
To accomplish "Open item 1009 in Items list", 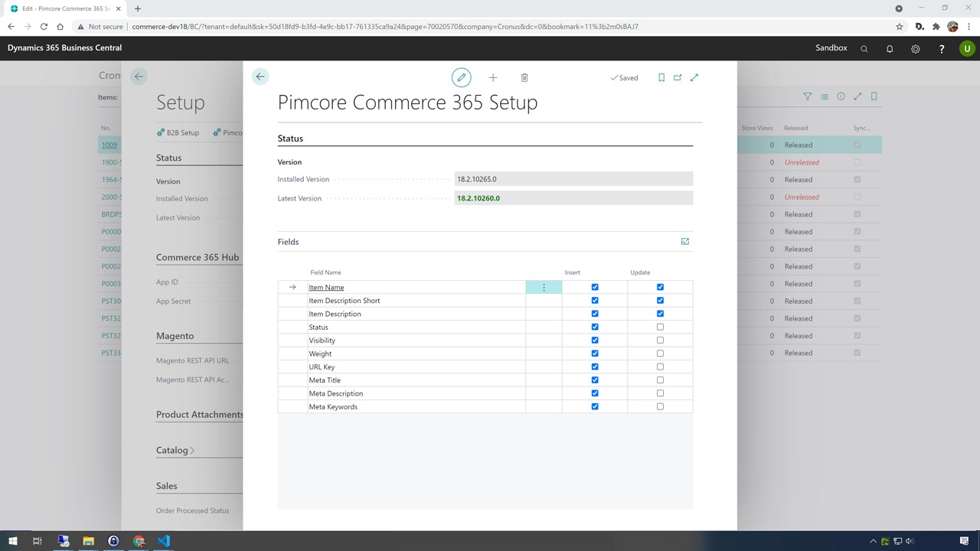I will pyautogui.click(x=109, y=145).
